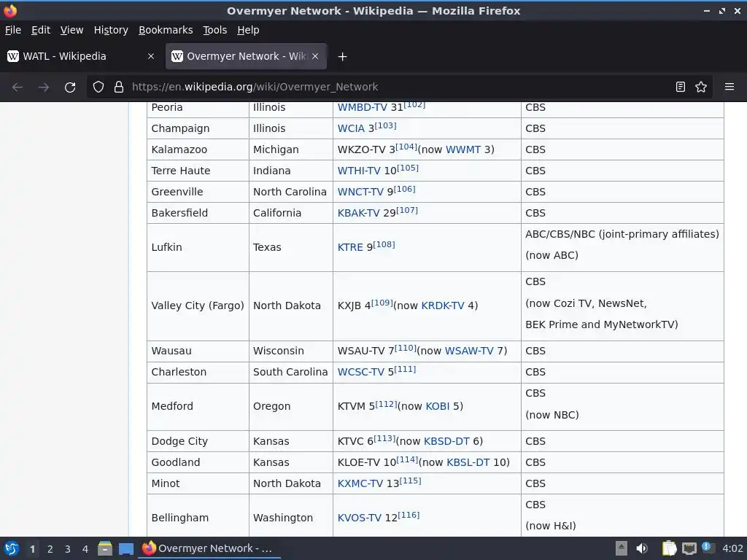Switch to workspace 4 in taskbar
Viewport: 747px width, 560px height.
[x=85, y=549]
